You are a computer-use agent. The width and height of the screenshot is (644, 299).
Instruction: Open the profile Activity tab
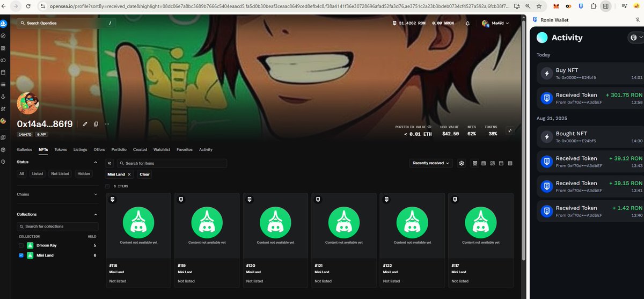pyautogui.click(x=206, y=150)
